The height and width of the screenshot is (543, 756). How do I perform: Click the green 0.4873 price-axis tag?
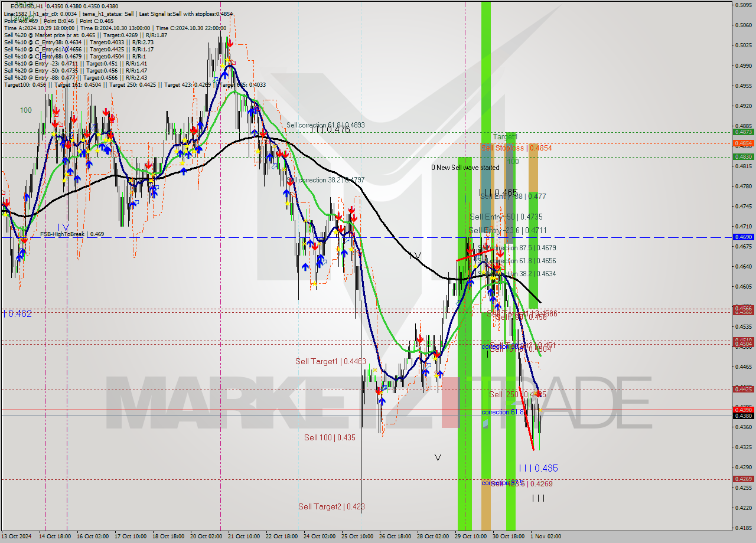743,132
